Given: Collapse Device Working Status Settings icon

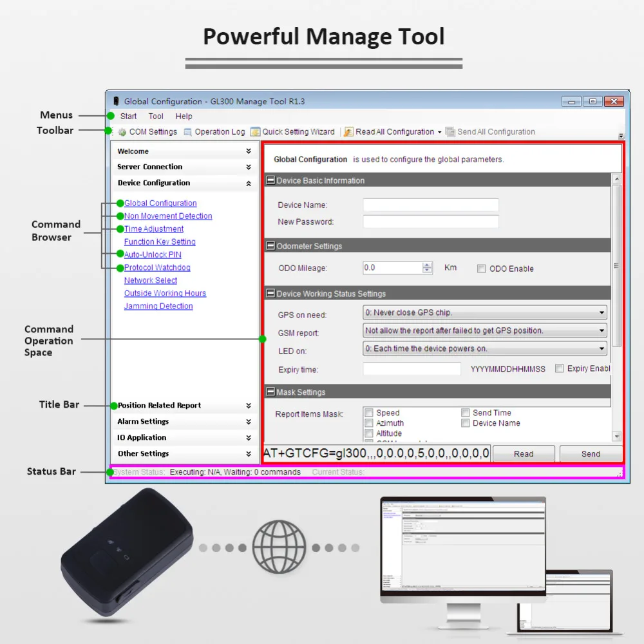Looking at the screenshot, I should (x=270, y=293).
